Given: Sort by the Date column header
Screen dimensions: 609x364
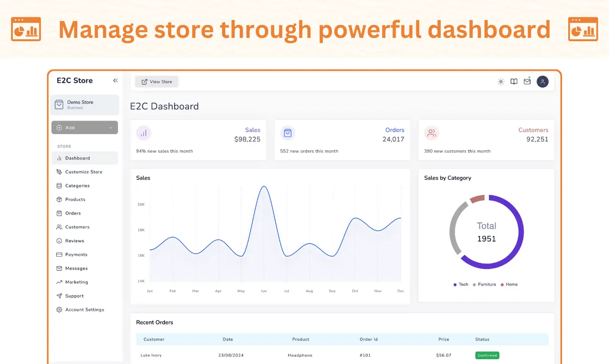Looking at the screenshot, I should tap(228, 340).
